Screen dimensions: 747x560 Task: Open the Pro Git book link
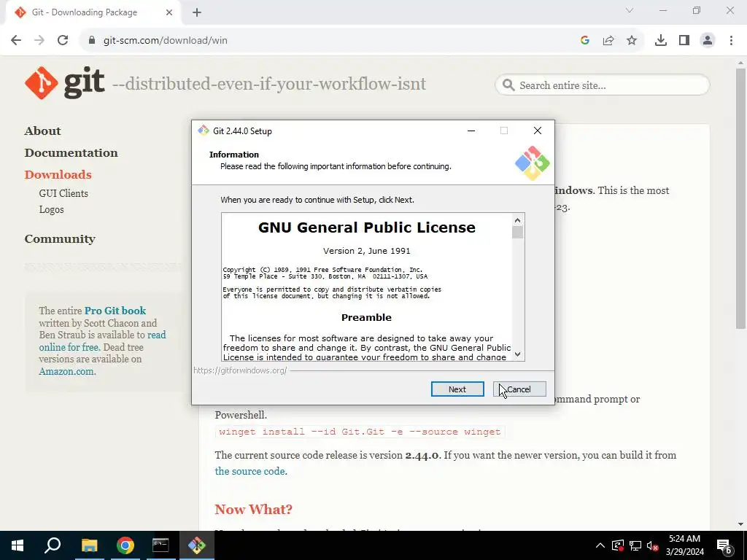pos(115,311)
